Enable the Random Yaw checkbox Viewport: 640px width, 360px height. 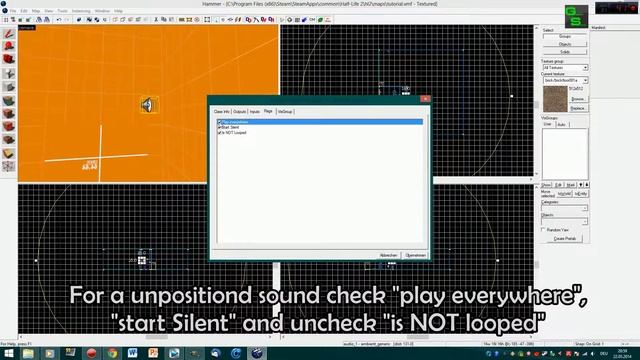pos(543,230)
